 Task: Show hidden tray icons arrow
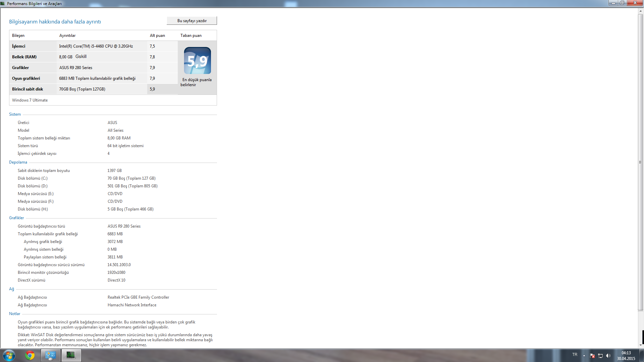coord(584,356)
